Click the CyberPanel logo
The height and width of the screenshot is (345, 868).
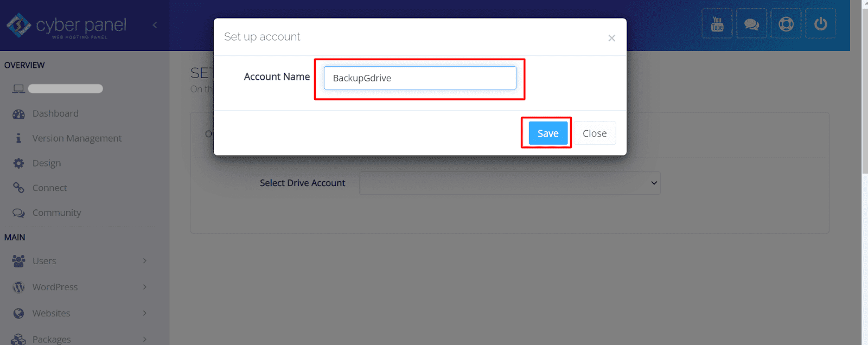coord(66,25)
